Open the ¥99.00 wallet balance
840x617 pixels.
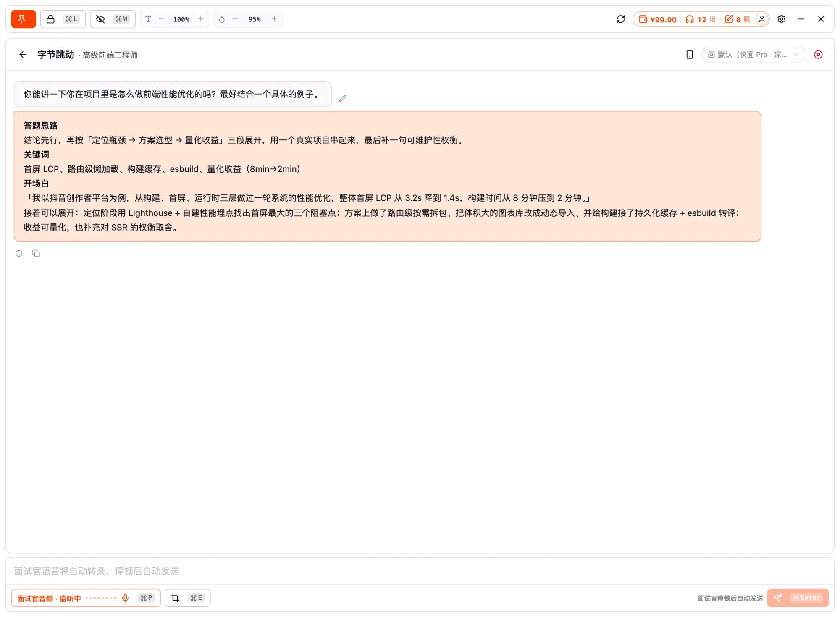point(658,19)
